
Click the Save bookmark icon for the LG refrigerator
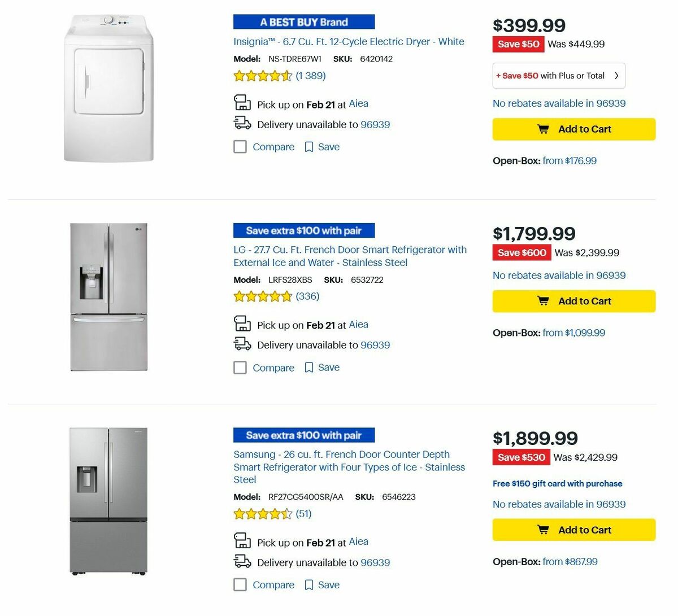[x=308, y=367]
